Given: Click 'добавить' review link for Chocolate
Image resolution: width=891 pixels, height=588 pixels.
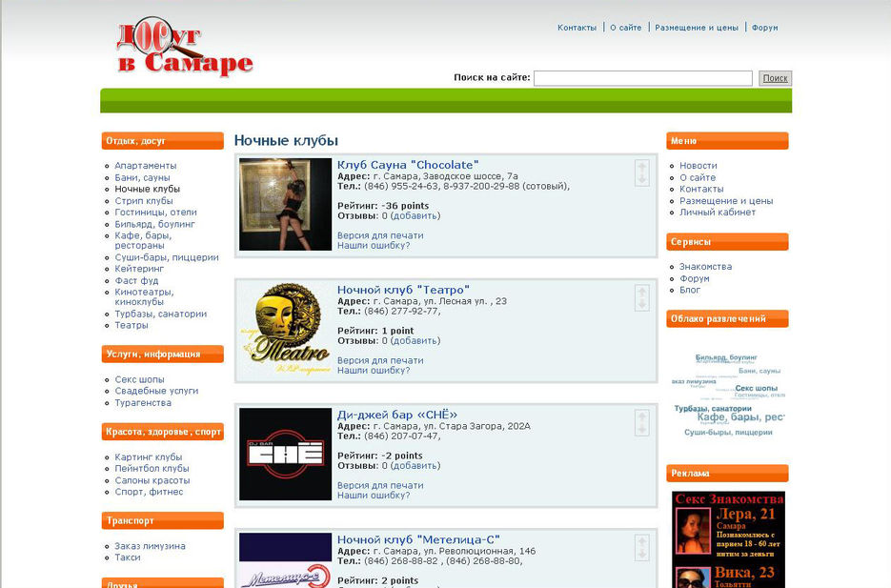Looking at the screenshot, I should click(415, 216).
